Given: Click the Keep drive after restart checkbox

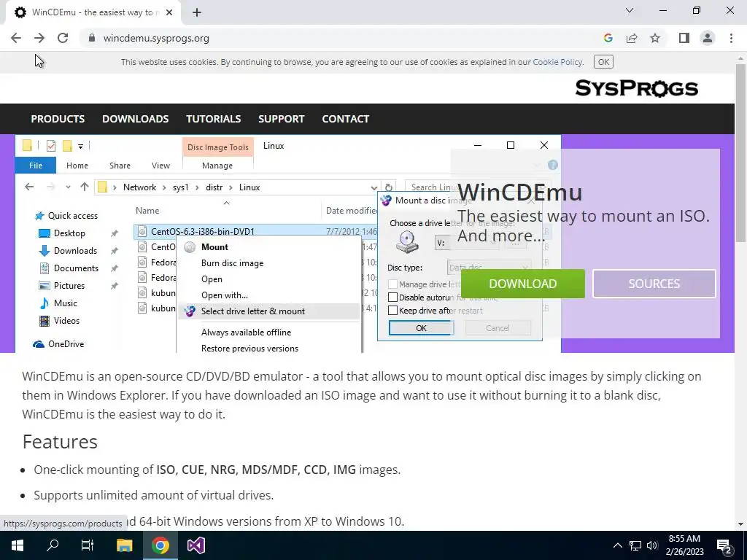Looking at the screenshot, I should tap(392, 311).
